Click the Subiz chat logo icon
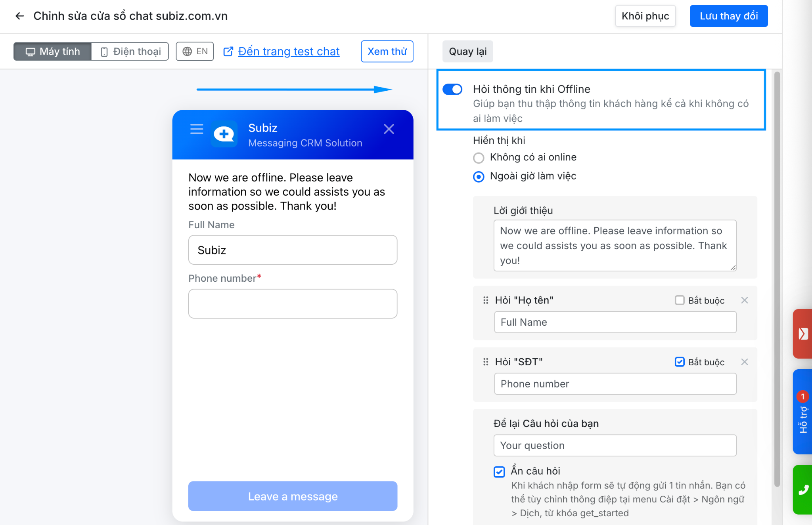 point(224,134)
